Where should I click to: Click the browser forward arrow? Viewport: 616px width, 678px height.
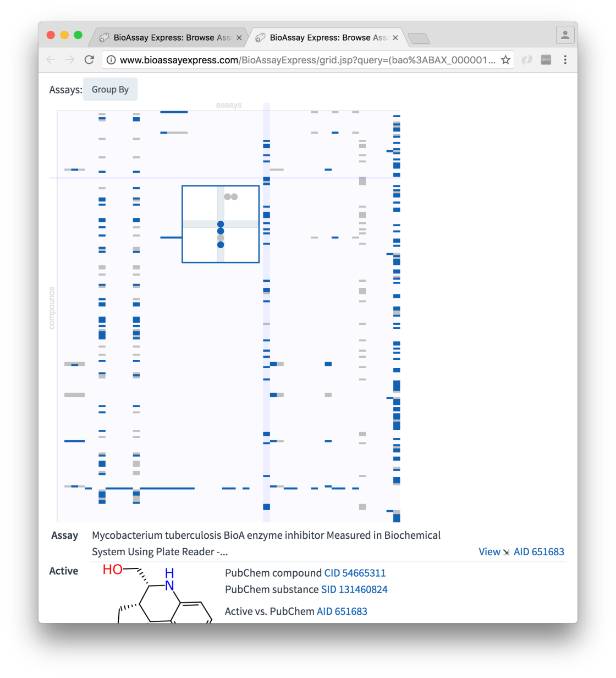pyautogui.click(x=70, y=60)
